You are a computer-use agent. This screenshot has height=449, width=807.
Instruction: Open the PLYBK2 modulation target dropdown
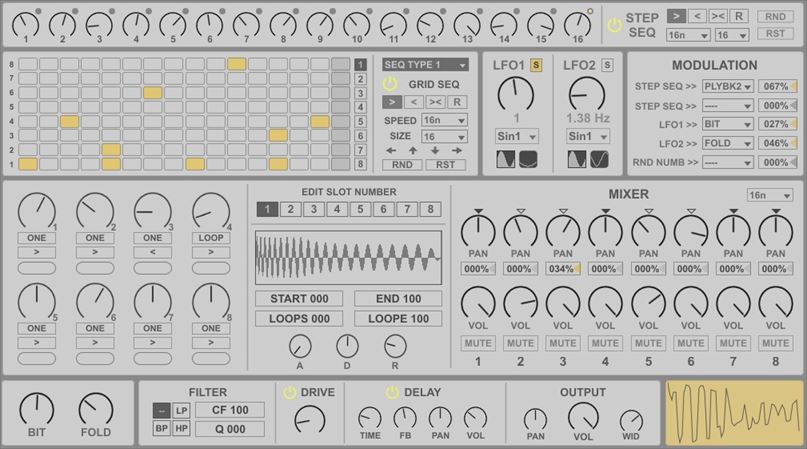click(x=727, y=86)
